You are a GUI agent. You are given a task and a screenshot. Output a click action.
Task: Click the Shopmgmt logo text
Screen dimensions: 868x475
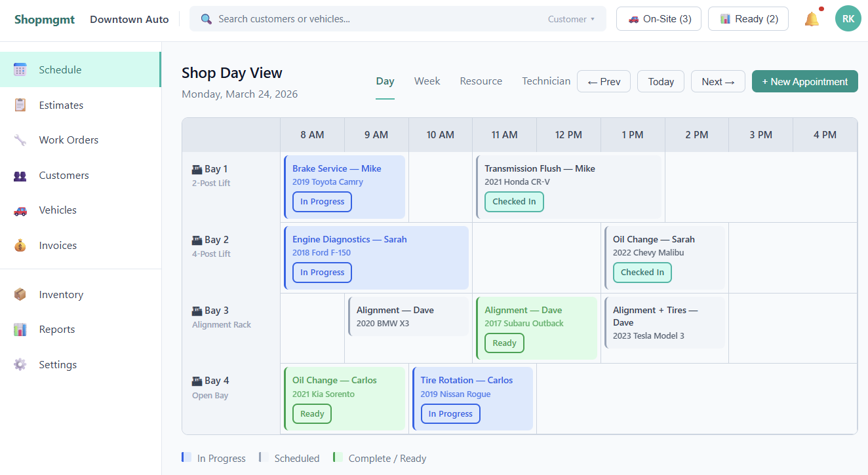[45, 19]
